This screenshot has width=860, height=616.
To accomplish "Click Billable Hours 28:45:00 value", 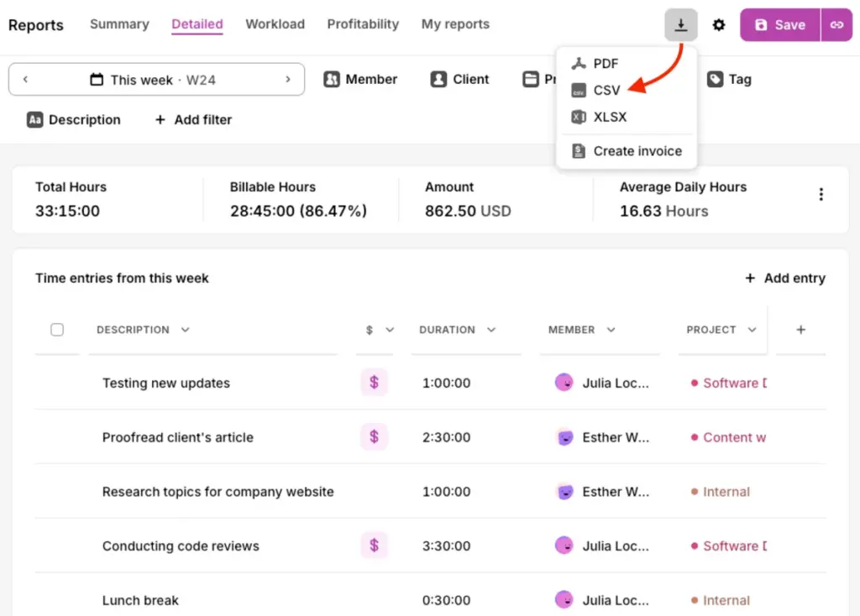I will 298,211.
